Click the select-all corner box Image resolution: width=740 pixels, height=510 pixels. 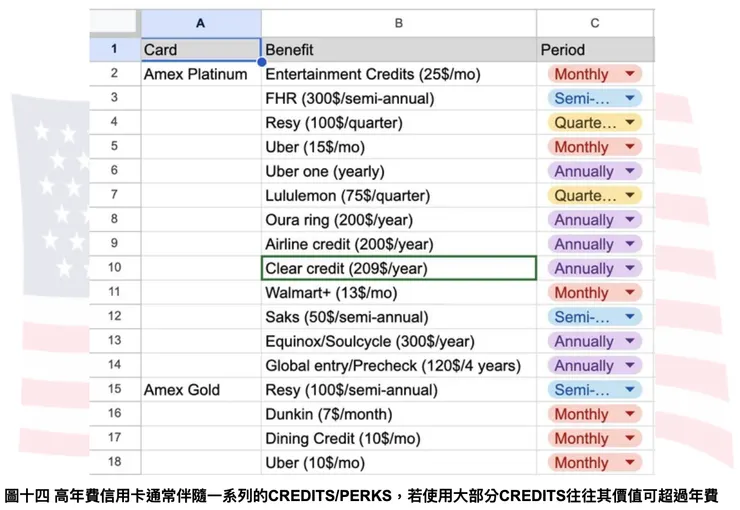(x=115, y=22)
